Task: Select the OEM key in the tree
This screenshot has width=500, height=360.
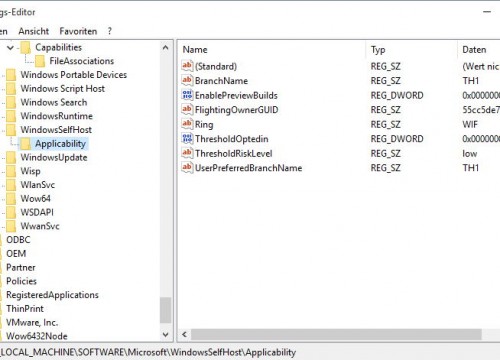Action: click(16, 254)
